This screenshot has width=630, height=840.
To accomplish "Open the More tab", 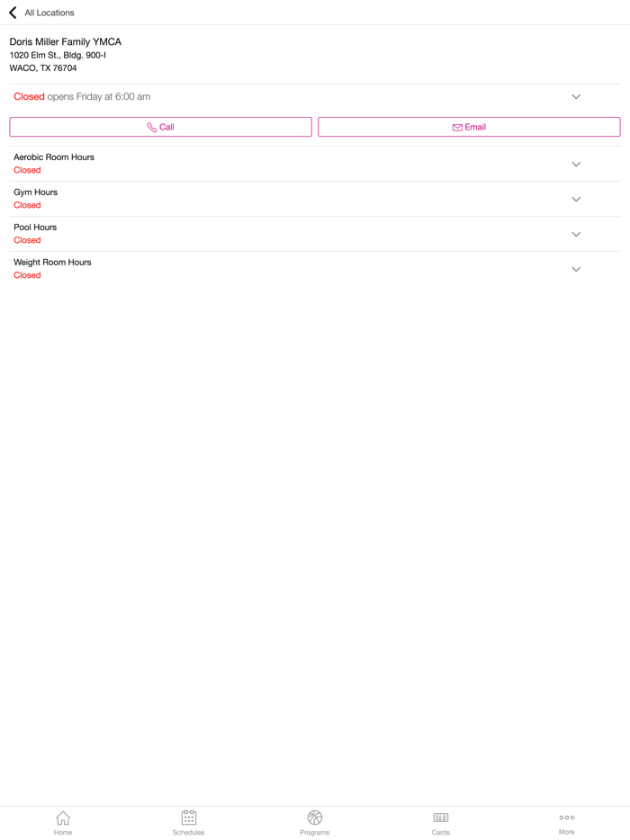I will tap(567, 823).
